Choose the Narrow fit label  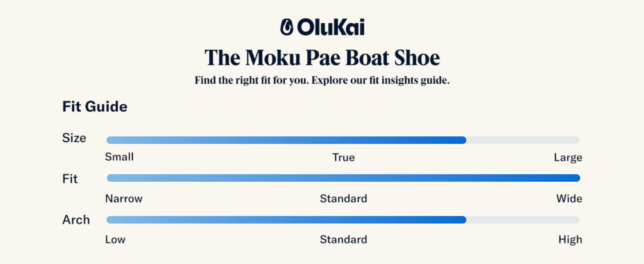point(124,198)
